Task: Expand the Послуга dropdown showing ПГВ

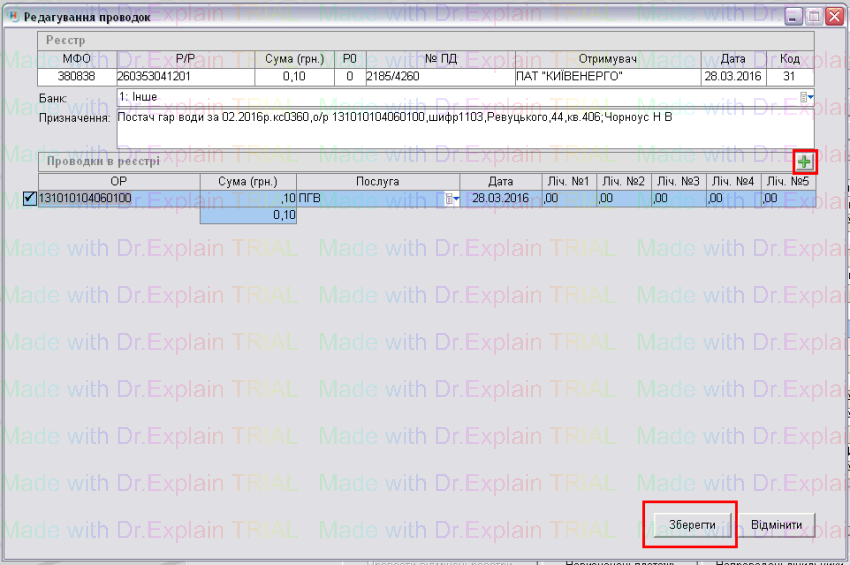Action: coord(453,199)
